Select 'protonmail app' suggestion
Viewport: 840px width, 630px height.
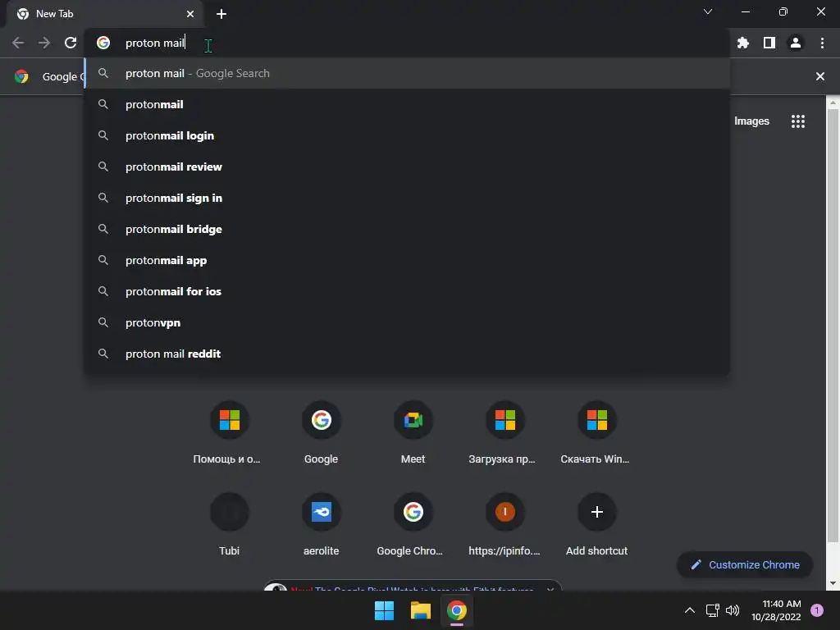click(x=407, y=260)
